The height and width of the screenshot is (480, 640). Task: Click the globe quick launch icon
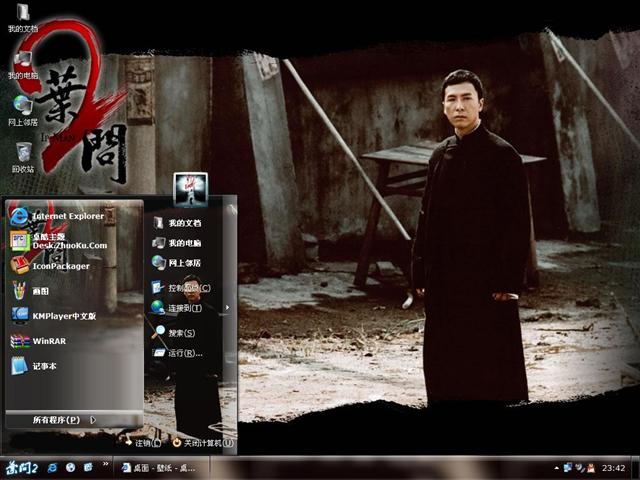pos(70,468)
